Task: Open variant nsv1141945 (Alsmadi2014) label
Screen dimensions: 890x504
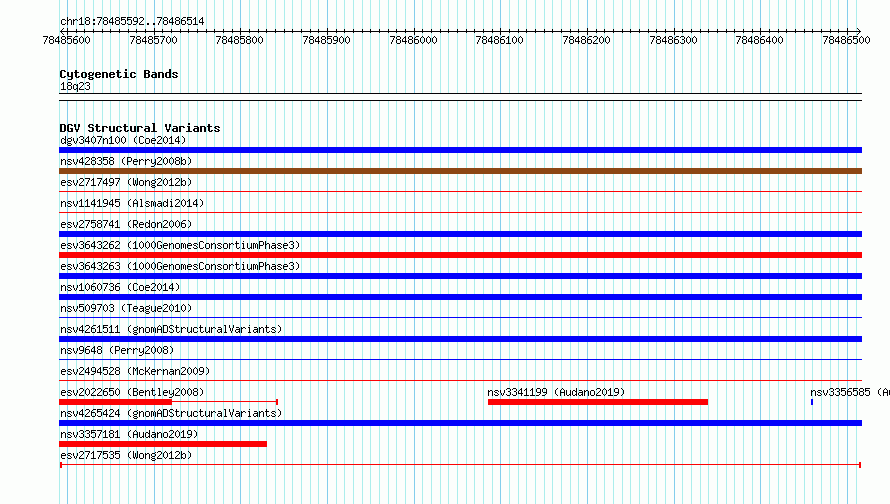Action: pyautogui.click(x=132, y=203)
